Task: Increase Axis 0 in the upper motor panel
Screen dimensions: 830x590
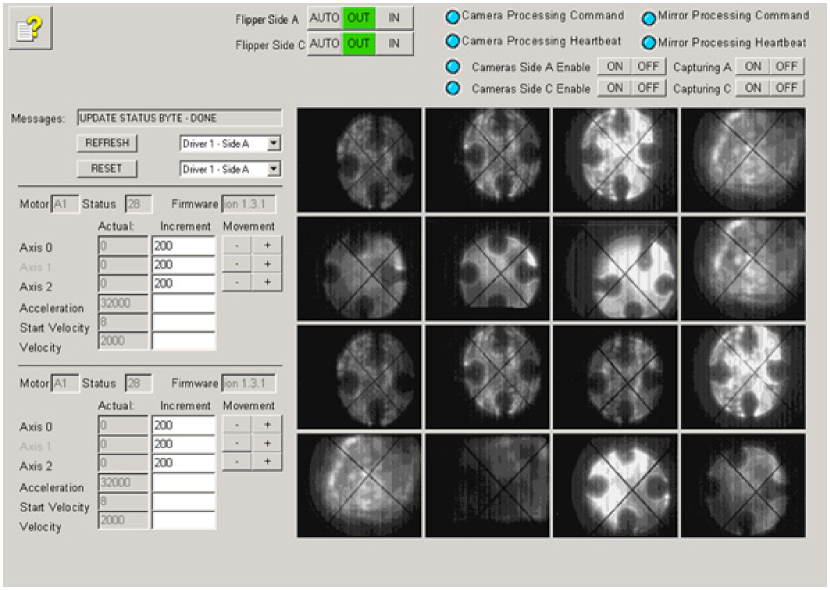Action: click(x=267, y=243)
